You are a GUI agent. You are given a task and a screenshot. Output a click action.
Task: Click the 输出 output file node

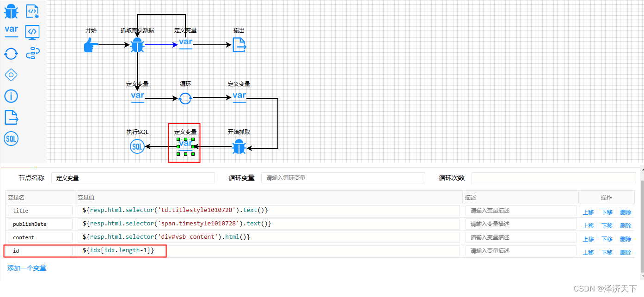pyautogui.click(x=239, y=45)
